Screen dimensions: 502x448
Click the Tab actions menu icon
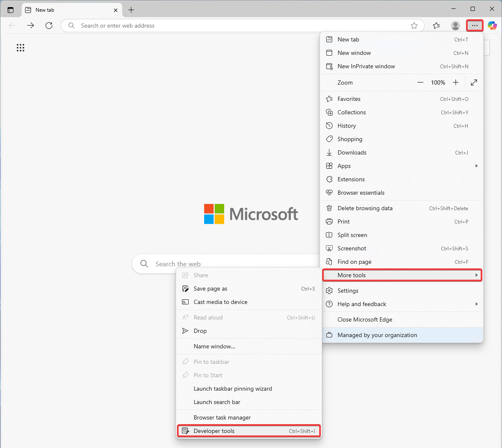point(10,10)
